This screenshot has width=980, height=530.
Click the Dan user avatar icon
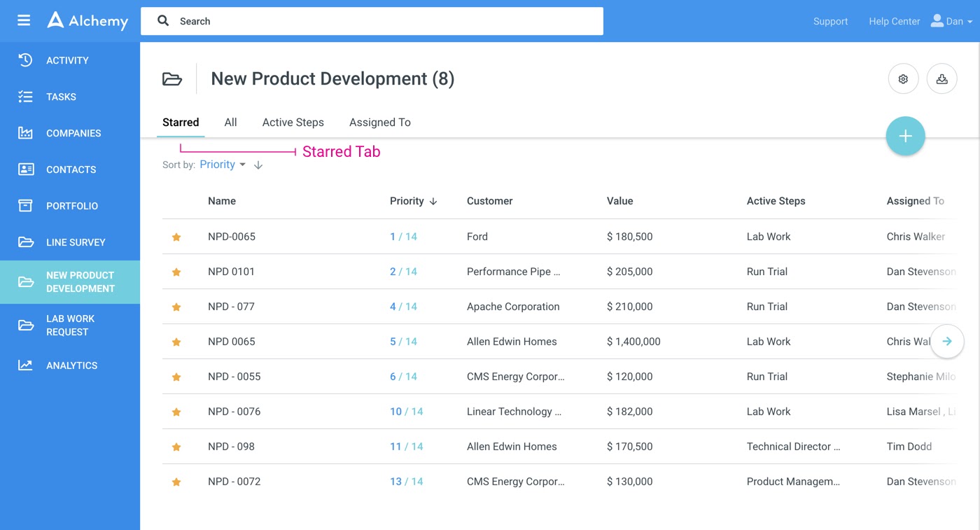pos(937,21)
